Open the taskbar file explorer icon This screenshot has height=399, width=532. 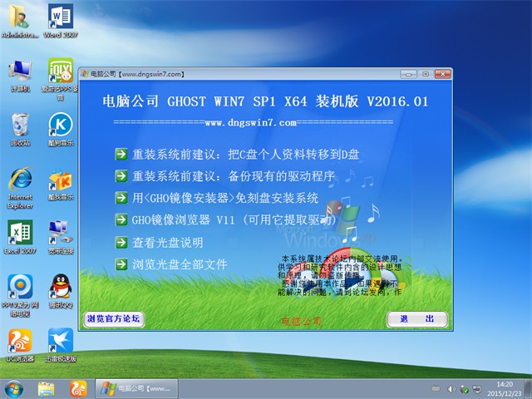tap(47, 389)
